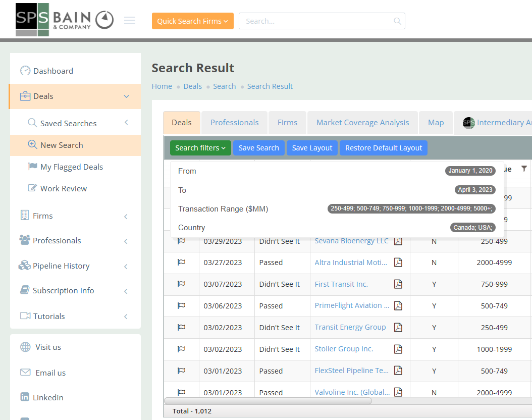Open the Linkedin link

tap(48, 397)
